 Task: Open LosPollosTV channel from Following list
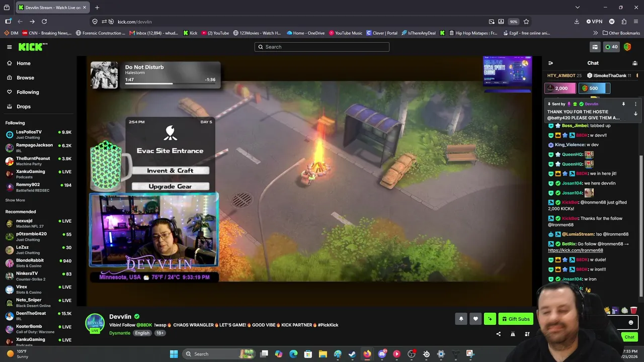38,134
